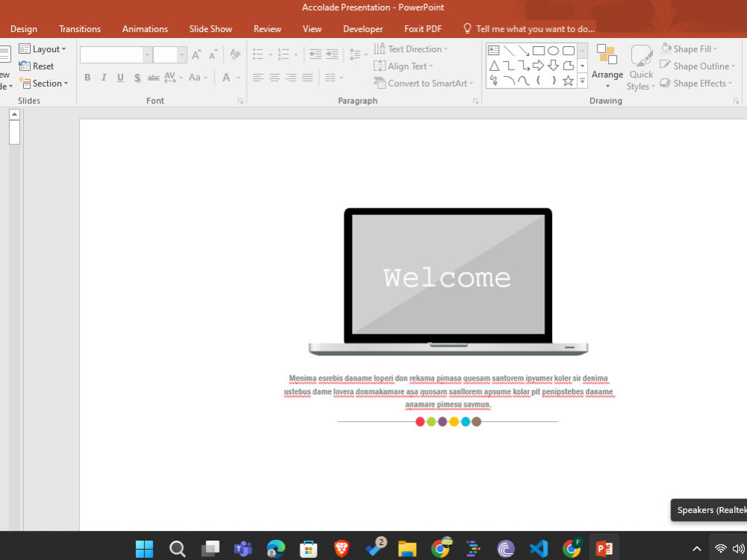Click the Align Right paragraph icon

(291, 77)
